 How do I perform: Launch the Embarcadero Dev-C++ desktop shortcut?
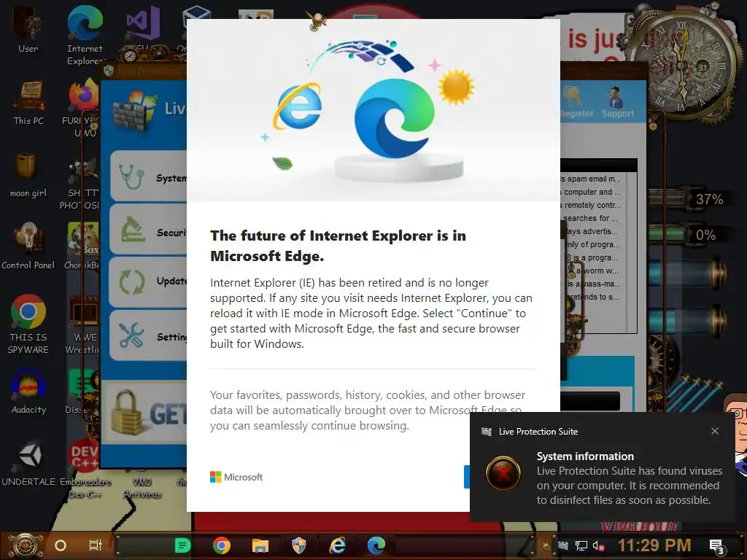click(x=85, y=469)
